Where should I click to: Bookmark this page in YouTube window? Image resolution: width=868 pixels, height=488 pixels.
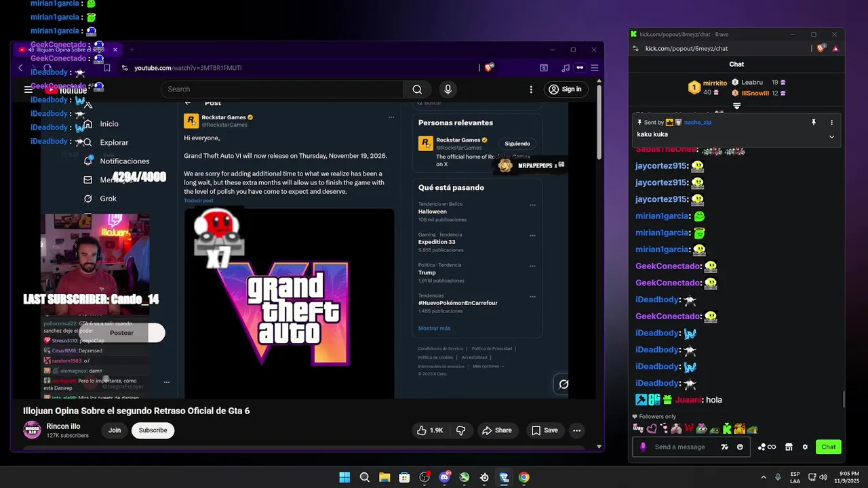tap(107, 68)
